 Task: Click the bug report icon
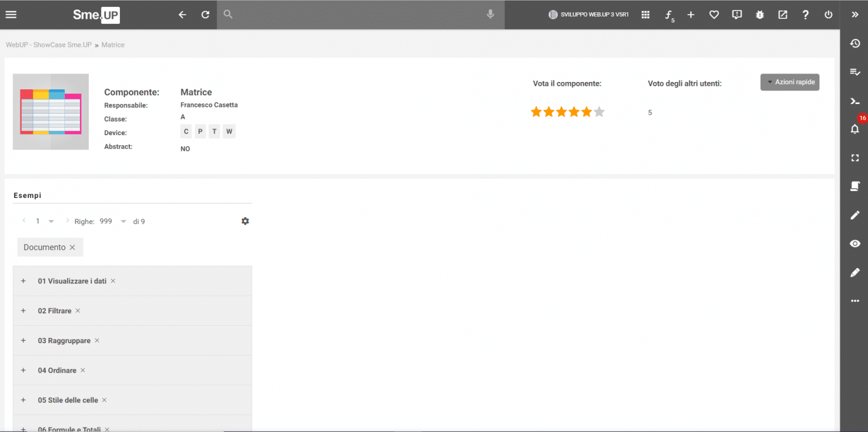[x=760, y=15]
